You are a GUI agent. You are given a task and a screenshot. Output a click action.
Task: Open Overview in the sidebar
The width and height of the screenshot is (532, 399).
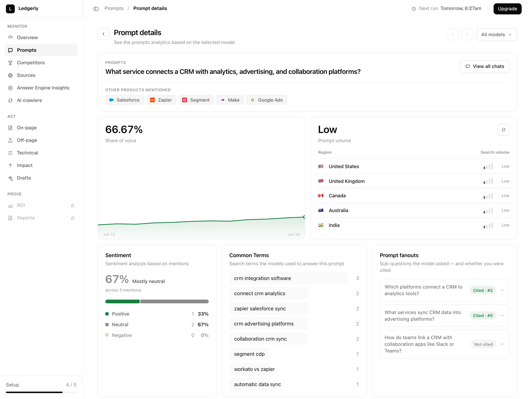[x=41, y=37]
